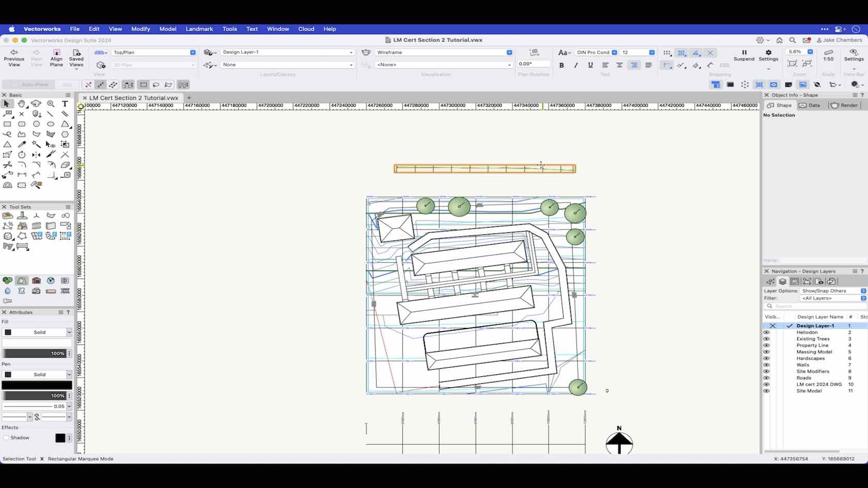868x488 pixels.
Task: Click the Plan Rotation 0.00° field
Action: (534, 64)
